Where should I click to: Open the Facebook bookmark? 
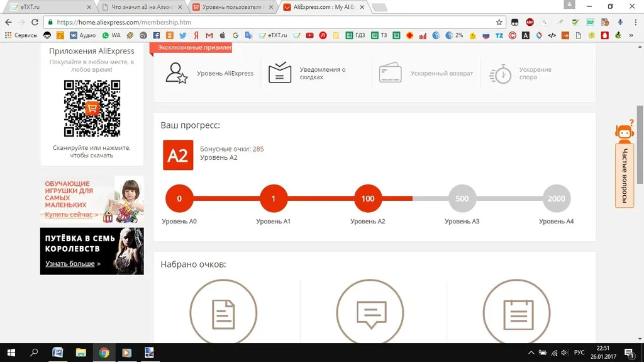157,35
